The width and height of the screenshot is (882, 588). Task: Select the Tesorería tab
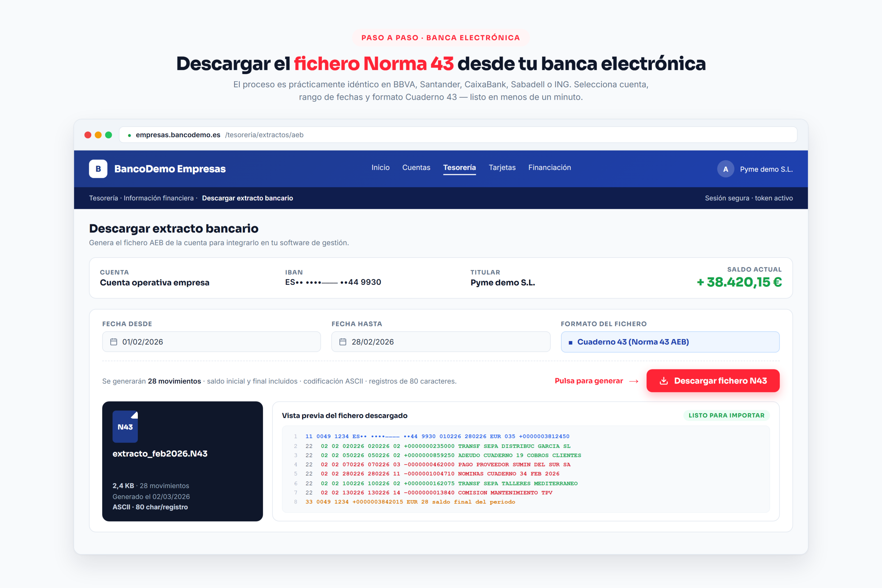click(x=459, y=168)
